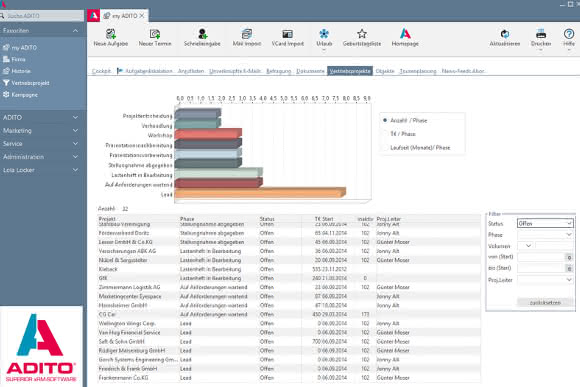The width and height of the screenshot is (580, 387).
Task: Expand the Marketing sidebar section
Action: click(x=75, y=131)
